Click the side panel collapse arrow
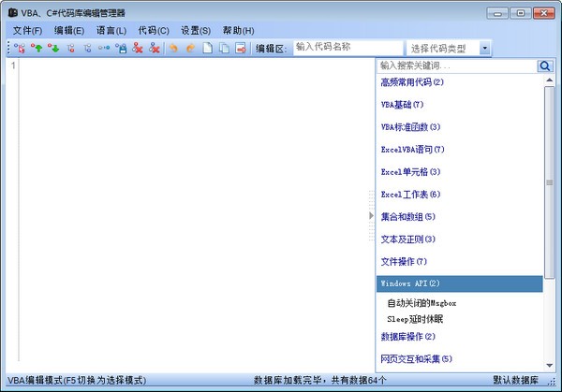562x392 pixels. (x=371, y=215)
